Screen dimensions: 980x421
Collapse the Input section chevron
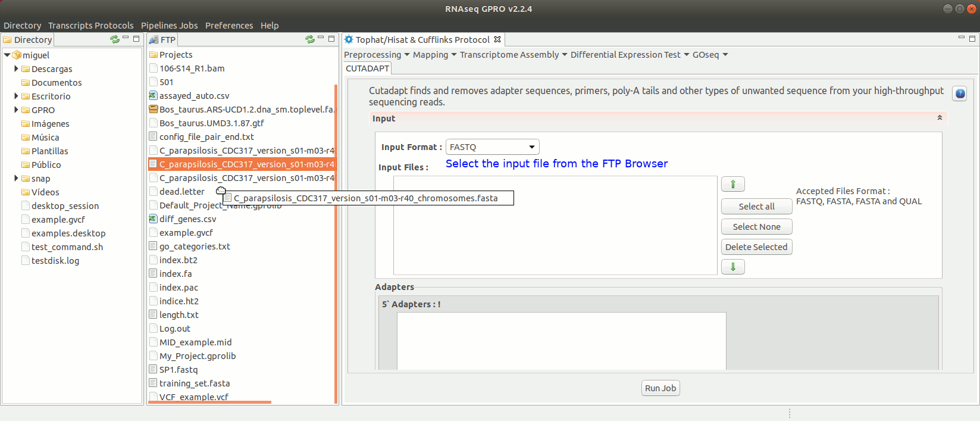pos(940,118)
